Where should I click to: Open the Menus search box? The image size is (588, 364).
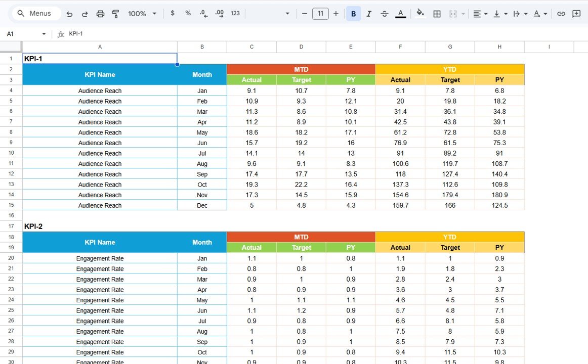35,14
